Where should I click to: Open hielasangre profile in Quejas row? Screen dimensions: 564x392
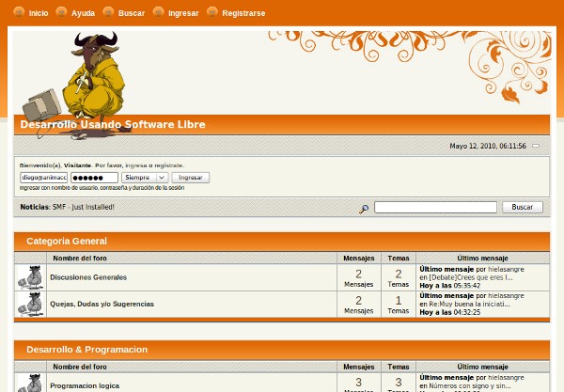pyautogui.click(x=506, y=296)
